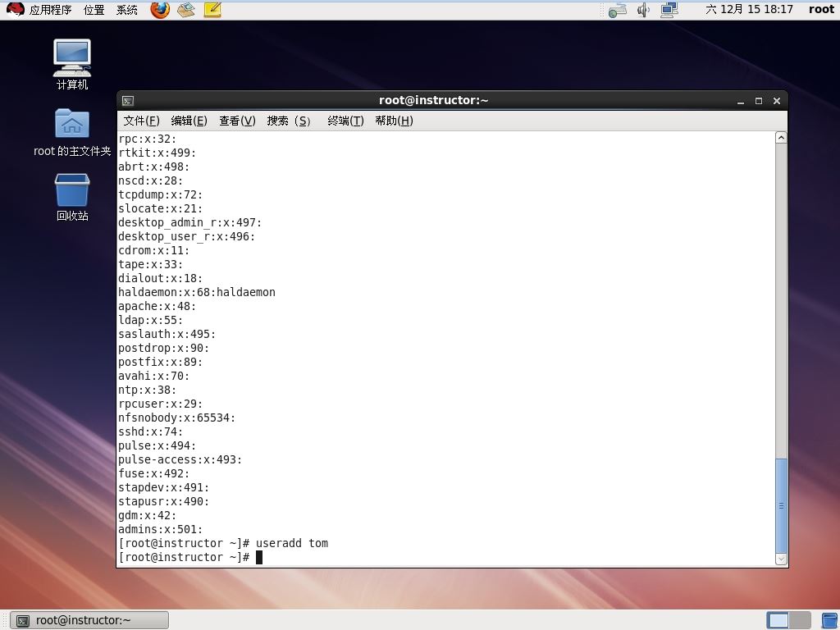Click the terminal window menu icon
Viewport: 840px width, 630px height.
128,101
